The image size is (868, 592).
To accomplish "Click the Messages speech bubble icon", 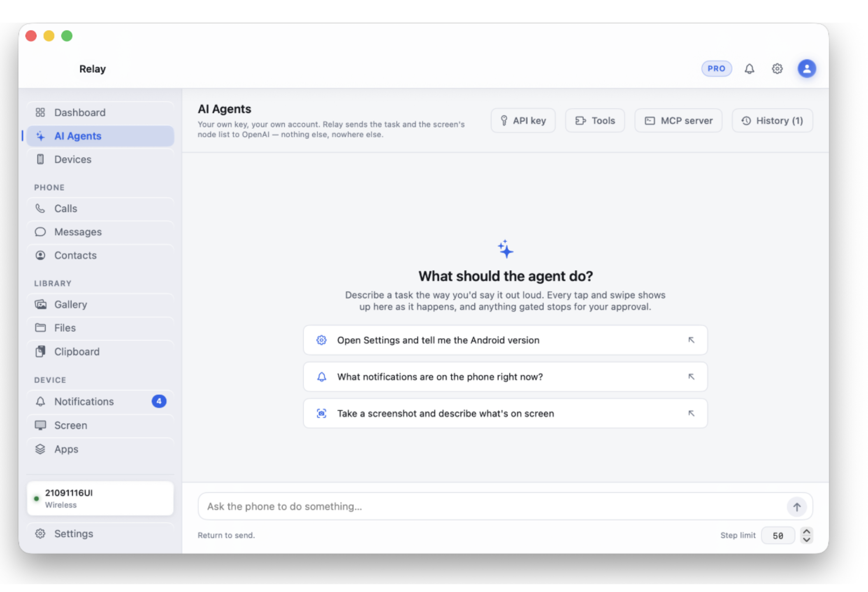I will pos(40,232).
